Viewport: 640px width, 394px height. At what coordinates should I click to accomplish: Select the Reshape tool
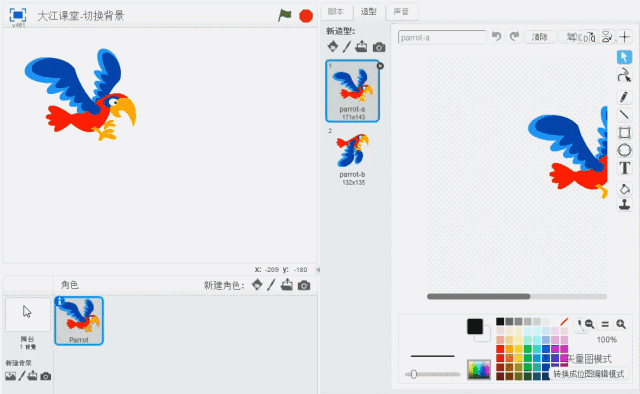624,76
